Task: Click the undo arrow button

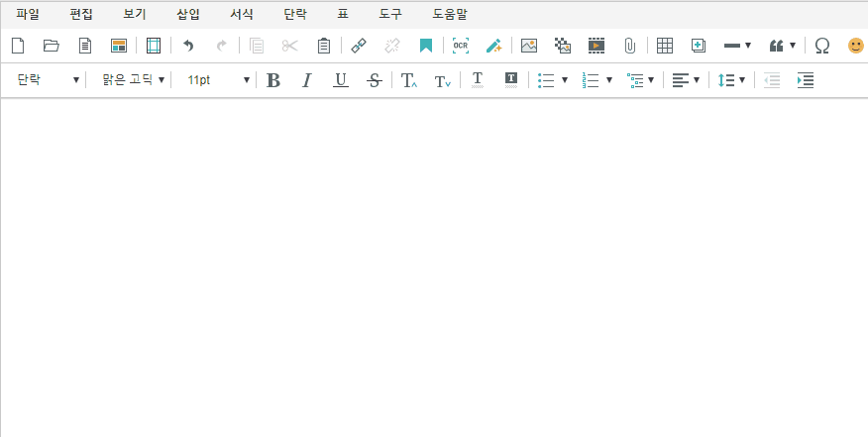Action: pyautogui.click(x=188, y=46)
